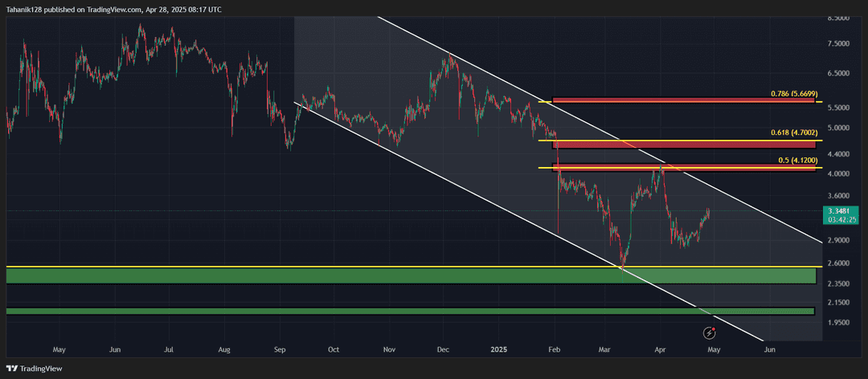Click the 2025 label on the time axis
The image size is (868, 379).
(x=499, y=349)
